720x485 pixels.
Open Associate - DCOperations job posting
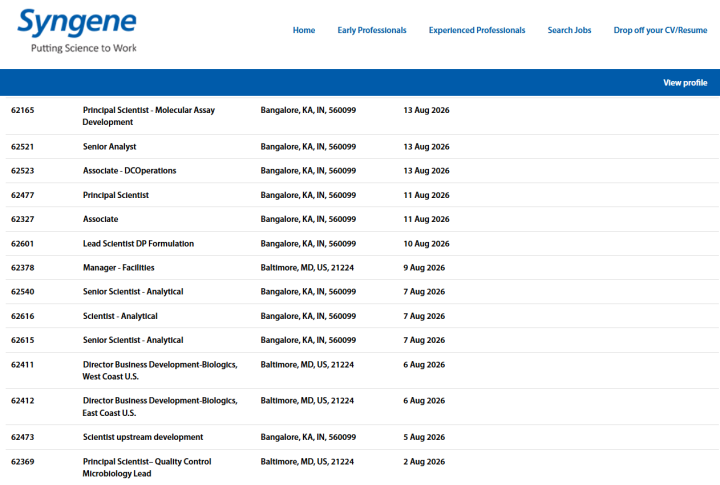129,171
